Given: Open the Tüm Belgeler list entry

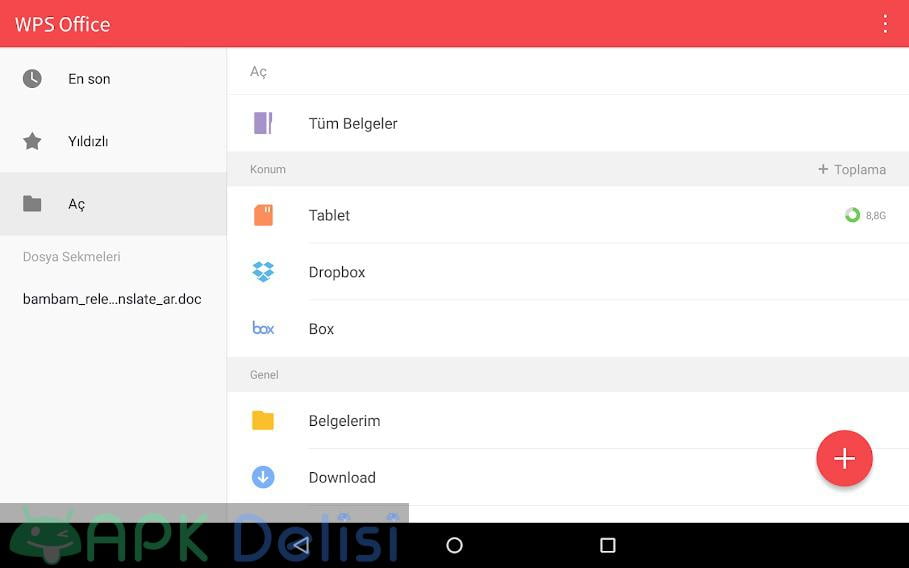Looking at the screenshot, I should point(353,123).
